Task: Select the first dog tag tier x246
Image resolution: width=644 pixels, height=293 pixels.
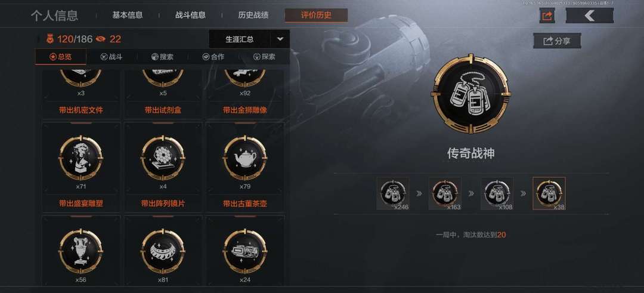Action: 392,193
